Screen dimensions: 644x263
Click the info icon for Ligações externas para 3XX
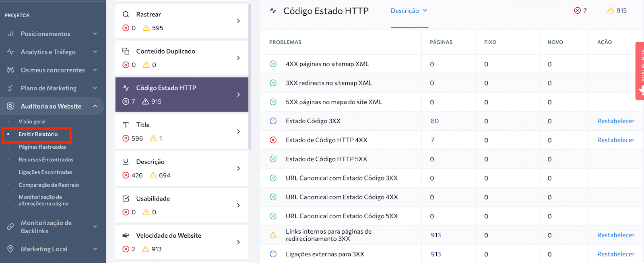pos(273,254)
